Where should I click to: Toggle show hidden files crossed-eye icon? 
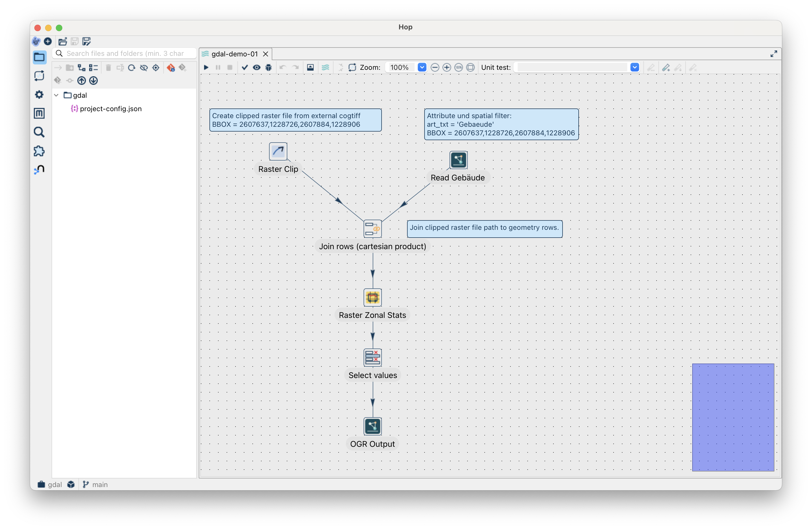144,68
